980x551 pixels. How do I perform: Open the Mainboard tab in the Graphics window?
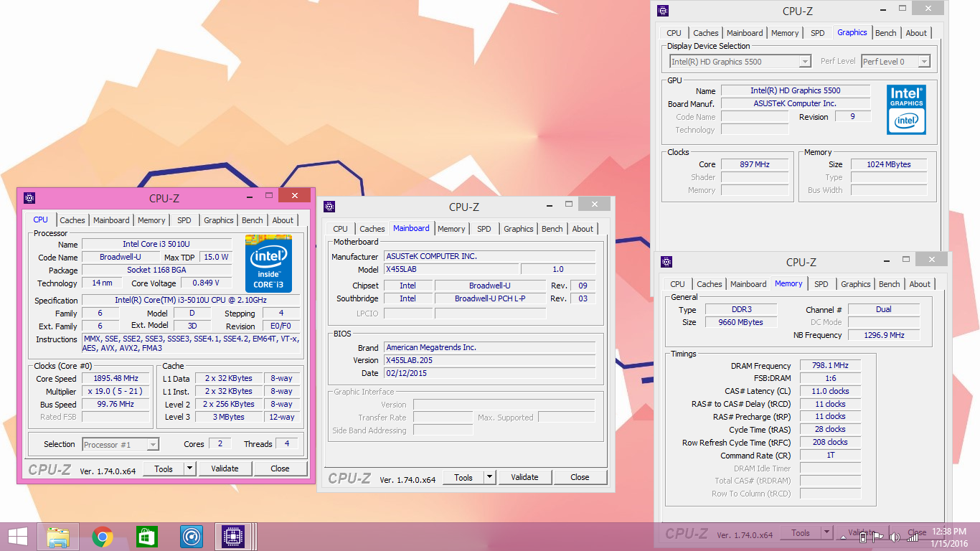pos(745,33)
